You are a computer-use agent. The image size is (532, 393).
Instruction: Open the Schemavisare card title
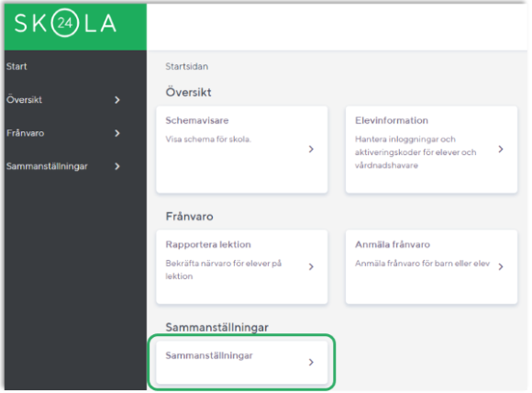(x=197, y=120)
